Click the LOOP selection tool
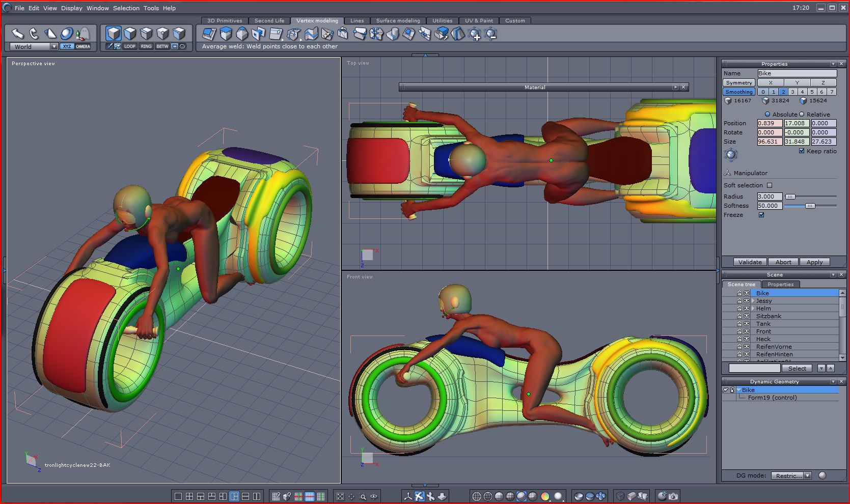Screen dimensions: 850x504 (130, 46)
